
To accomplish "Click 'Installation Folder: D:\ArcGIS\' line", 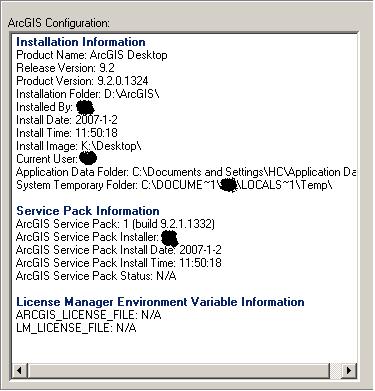I will [88, 94].
